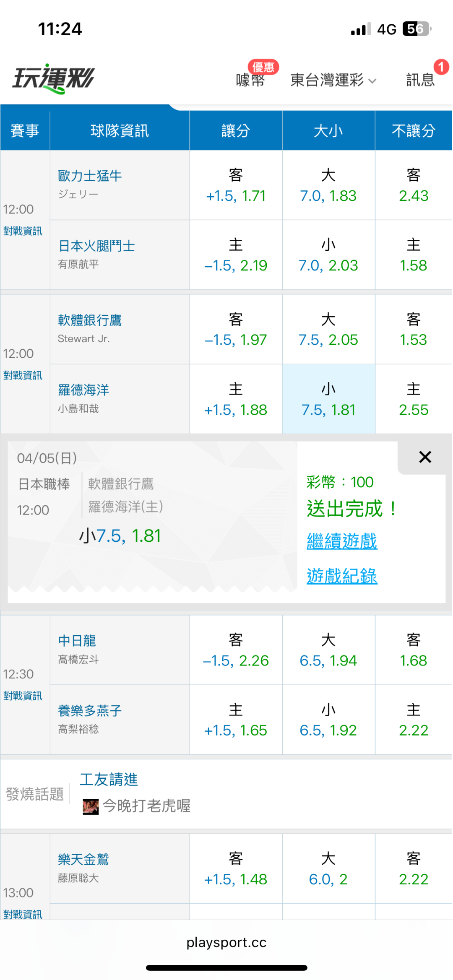453x980 pixels.
Task: Open 日本火腿鬥士 team info
Action: click(97, 246)
